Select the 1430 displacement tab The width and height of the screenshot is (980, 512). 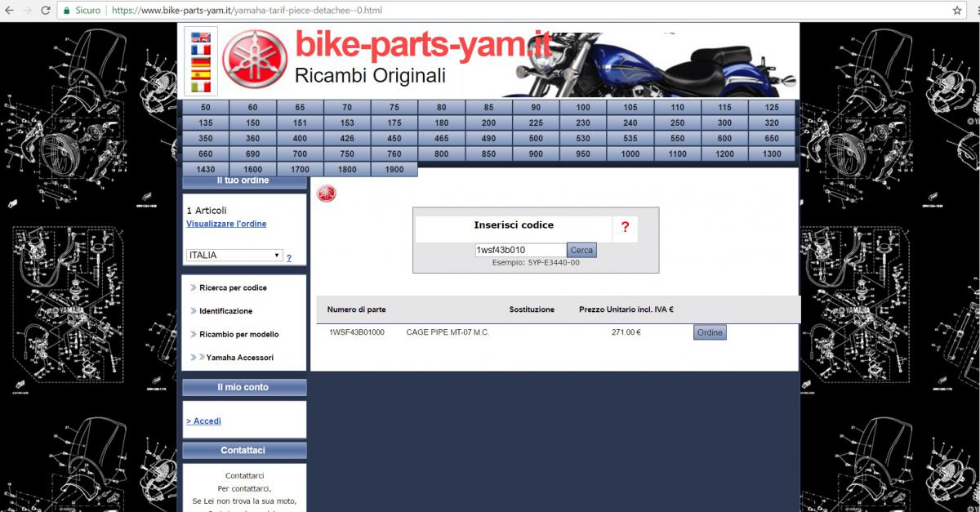click(x=205, y=170)
